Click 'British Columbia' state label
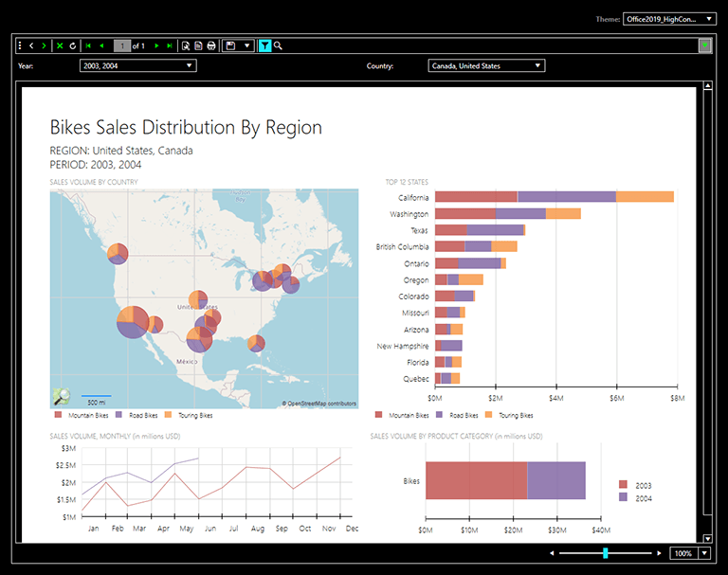This screenshot has height=575, width=728. coord(402,246)
